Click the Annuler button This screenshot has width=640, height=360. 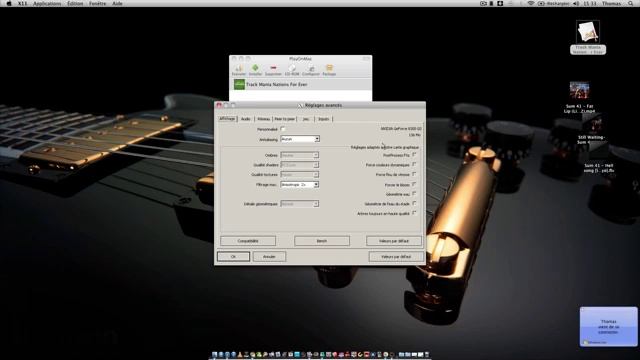pyautogui.click(x=269, y=257)
